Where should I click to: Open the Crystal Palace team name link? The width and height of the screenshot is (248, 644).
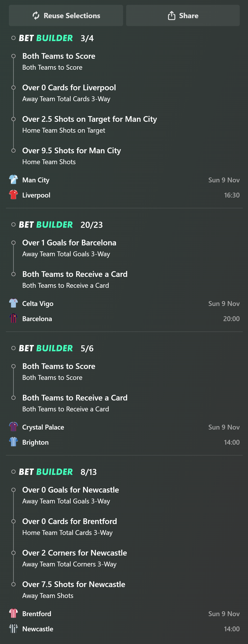coord(43,427)
